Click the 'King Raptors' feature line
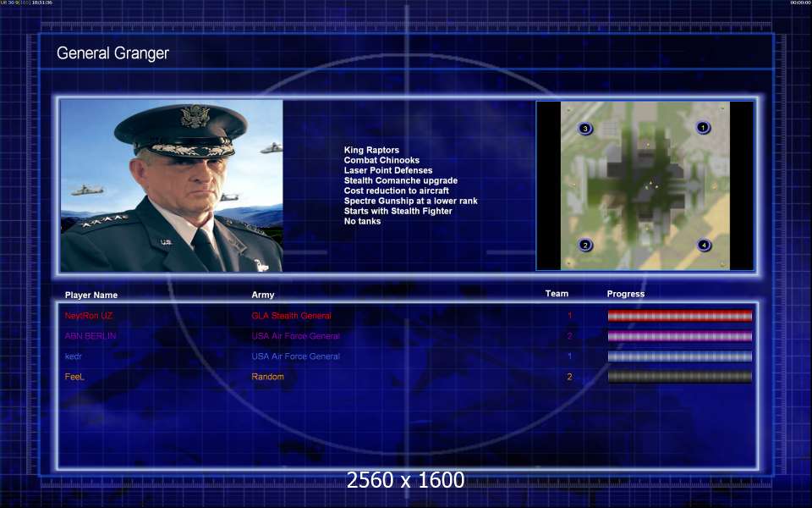812x508 pixels. [371, 150]
